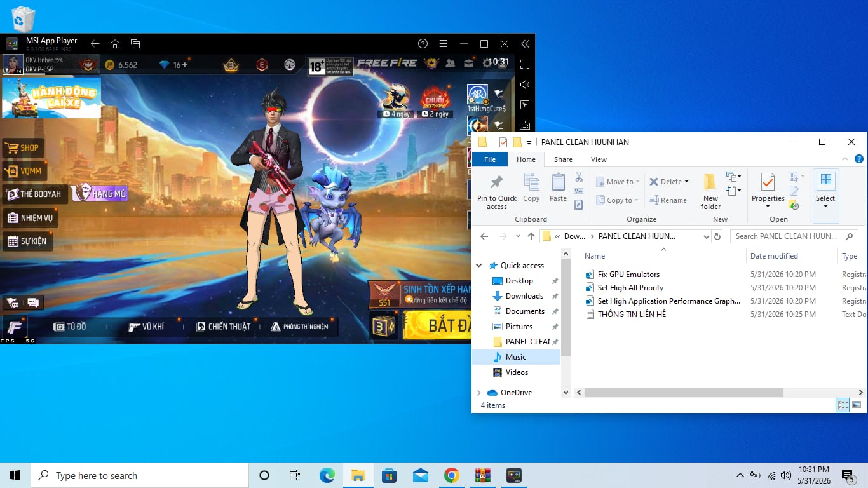Open the address bar history dropdown
Screen dimensions: 868x488
[706, 236]
